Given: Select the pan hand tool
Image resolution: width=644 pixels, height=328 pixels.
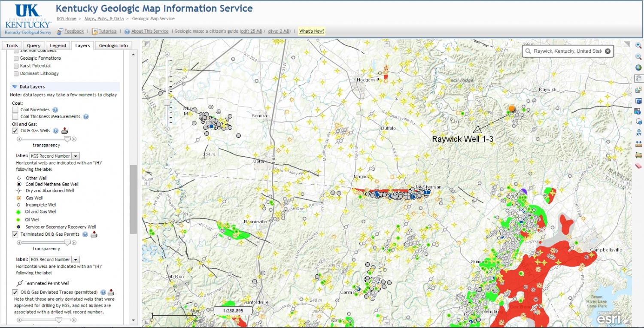Looking at the screenshot, I should tap(638, 79).
